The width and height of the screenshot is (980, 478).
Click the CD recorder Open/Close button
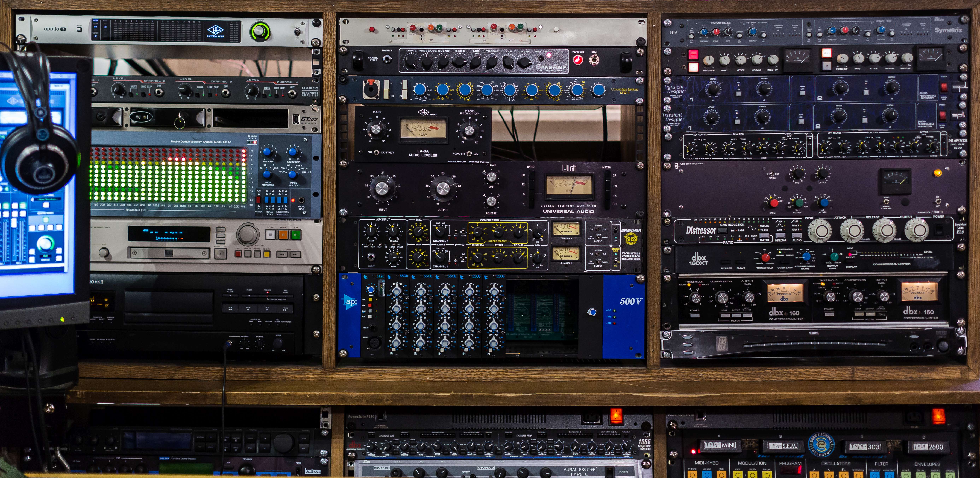pos(221,253)
